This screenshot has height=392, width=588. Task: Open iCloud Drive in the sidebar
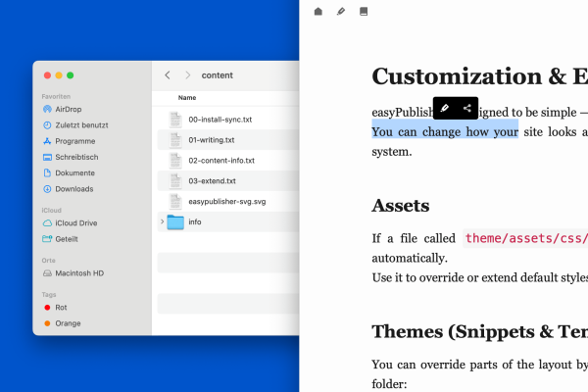[x=75, y=222]
